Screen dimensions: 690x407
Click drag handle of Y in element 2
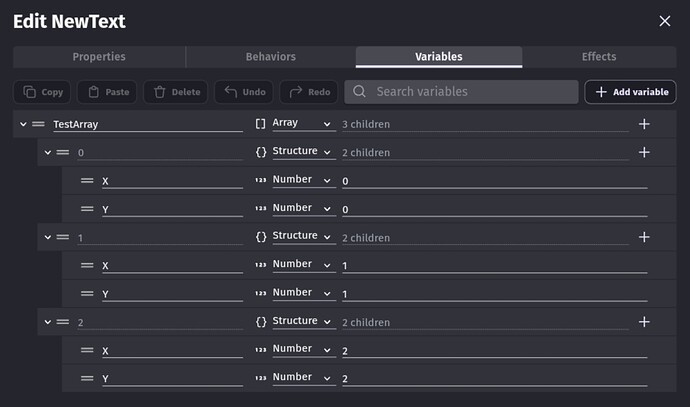pos(87,378)
